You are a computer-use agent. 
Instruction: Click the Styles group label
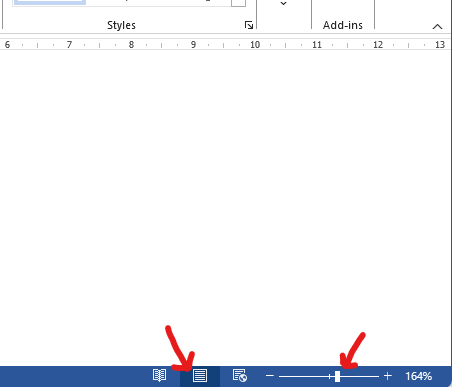[x=121, y=25]
